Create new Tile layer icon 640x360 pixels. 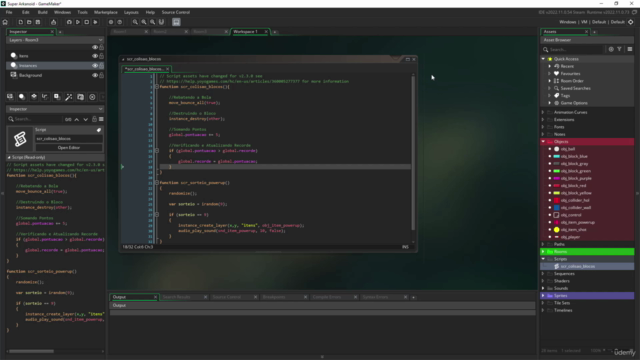click(34, 97)
